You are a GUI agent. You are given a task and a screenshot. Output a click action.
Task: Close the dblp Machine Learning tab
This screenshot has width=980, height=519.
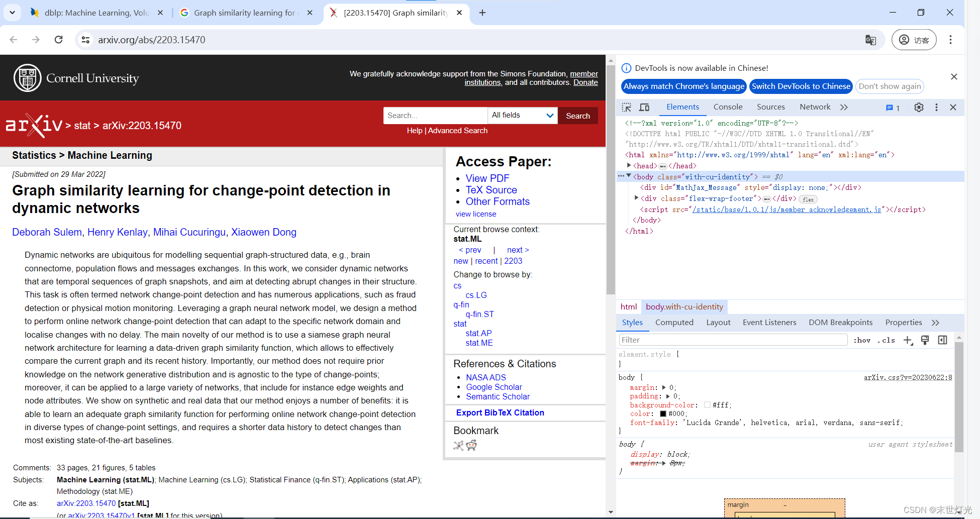click(160, 13)
